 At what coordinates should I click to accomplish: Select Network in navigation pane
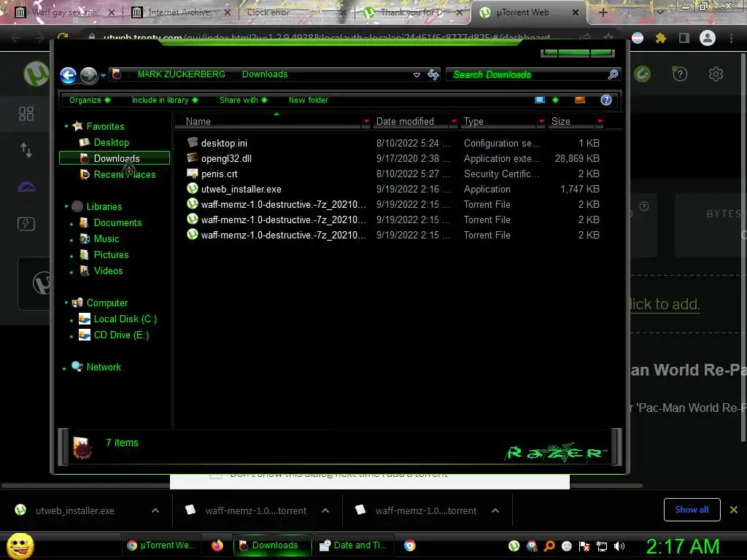point(104,367)
